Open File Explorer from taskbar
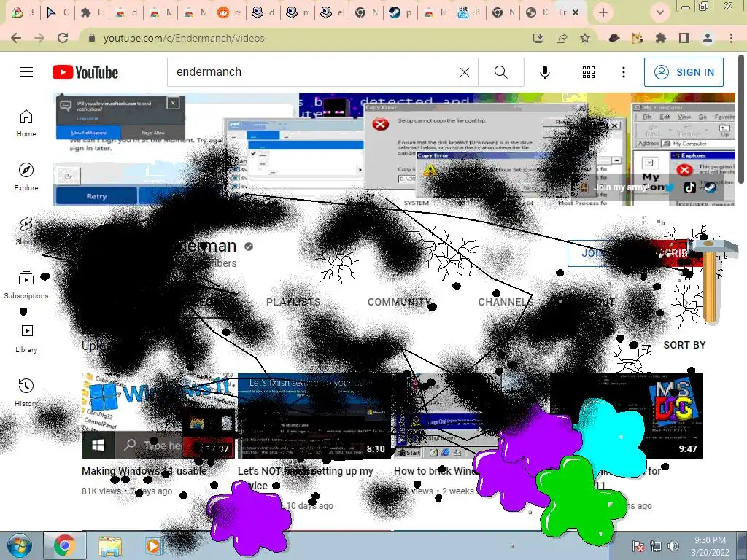 coord(110,545)
